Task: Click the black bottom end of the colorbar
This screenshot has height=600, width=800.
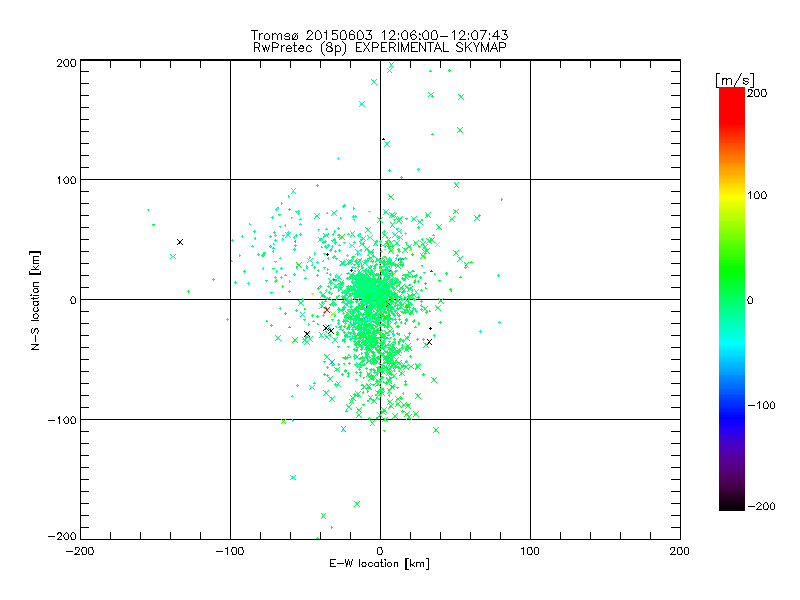Action: (x=732, y=504)
